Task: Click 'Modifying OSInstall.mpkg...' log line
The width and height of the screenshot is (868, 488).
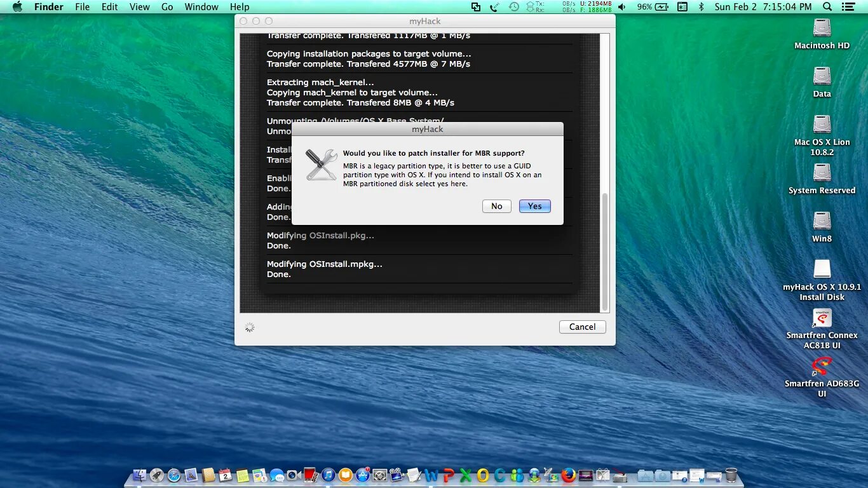Action: (x=325, y=264)
